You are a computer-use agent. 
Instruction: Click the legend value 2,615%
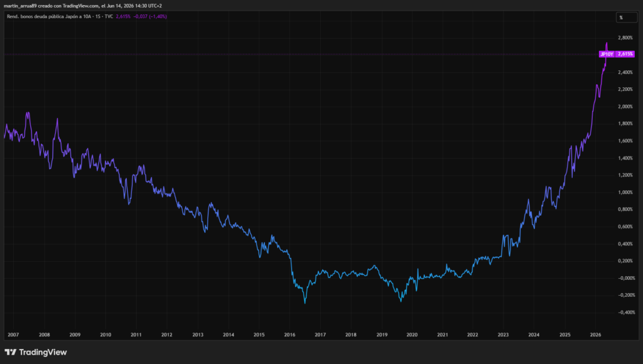pos(123,16)
